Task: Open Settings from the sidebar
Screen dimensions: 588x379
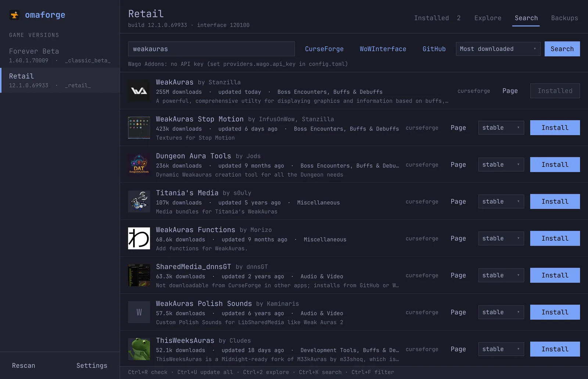Action: click(x=92, y=365)
